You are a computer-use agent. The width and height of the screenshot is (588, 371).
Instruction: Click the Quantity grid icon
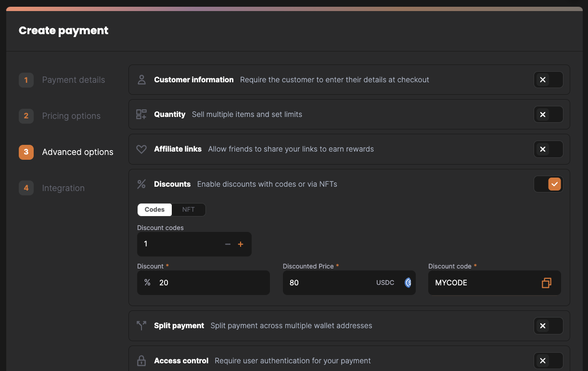pos(141,115)
